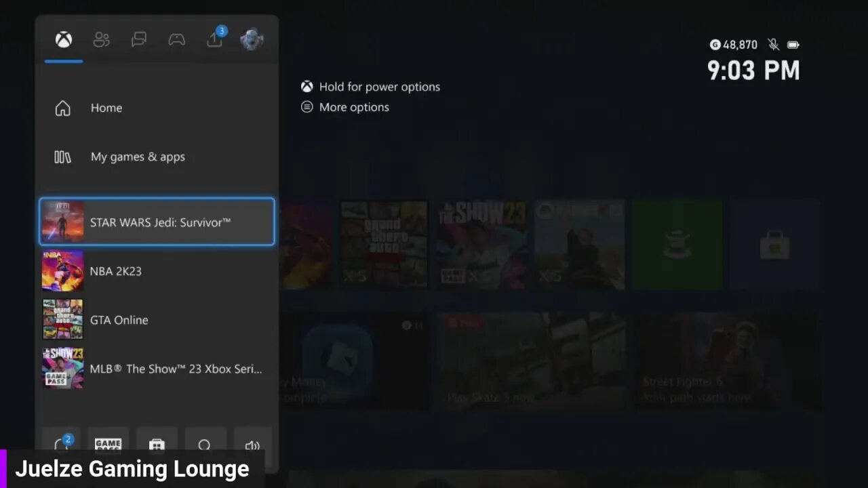Select The Show 23 tile on dashboard
Screen dimensions: 868x488
481,245
